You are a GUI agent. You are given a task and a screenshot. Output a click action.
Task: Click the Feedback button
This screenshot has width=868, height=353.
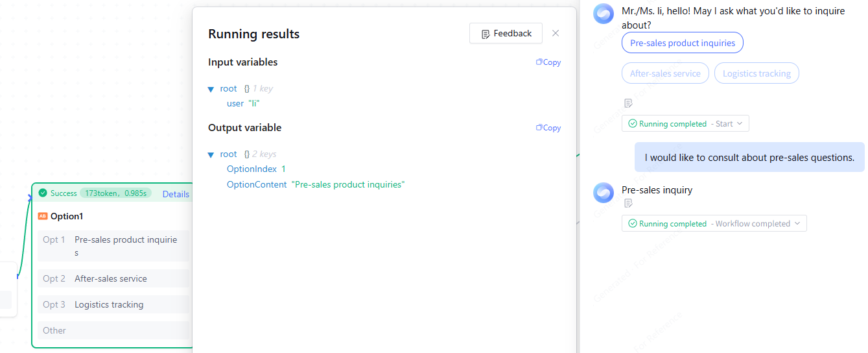click(506, 34)
